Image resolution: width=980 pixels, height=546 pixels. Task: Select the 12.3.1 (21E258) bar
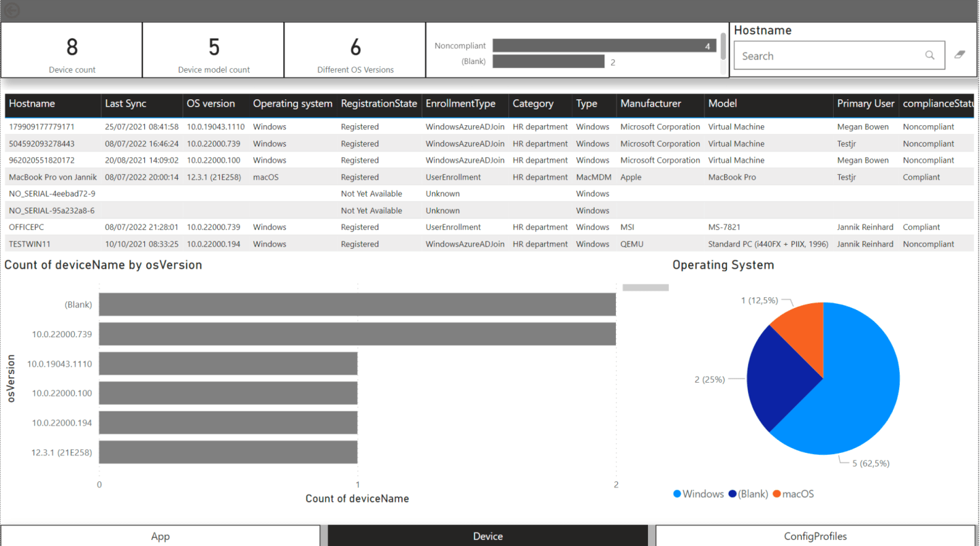coord(228,451)
